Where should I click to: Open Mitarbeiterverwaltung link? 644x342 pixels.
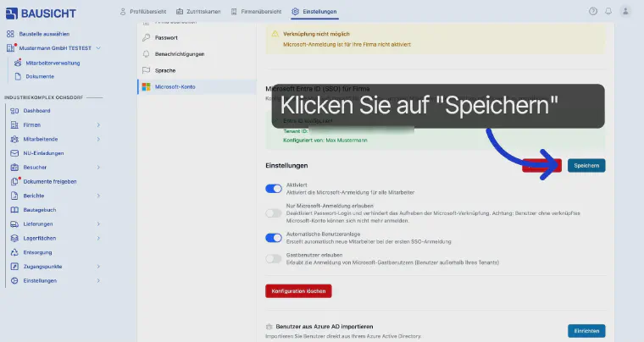point(53,63)
